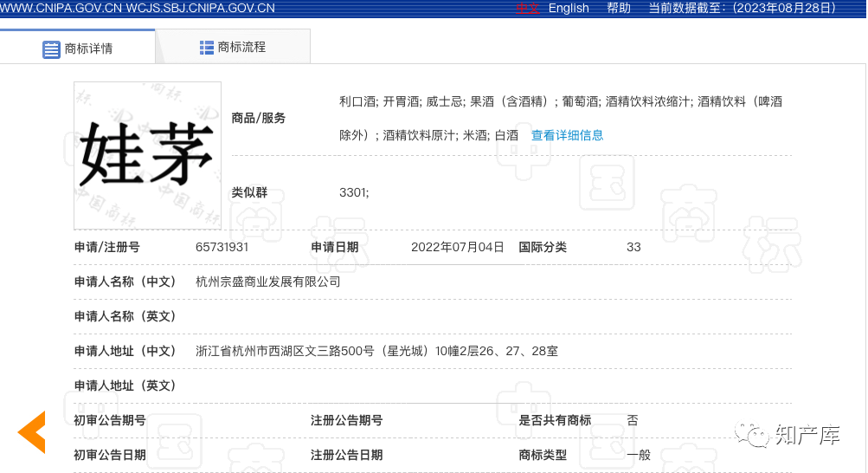
Task: Click the 当前数据截至 date text
Action: 743,8
